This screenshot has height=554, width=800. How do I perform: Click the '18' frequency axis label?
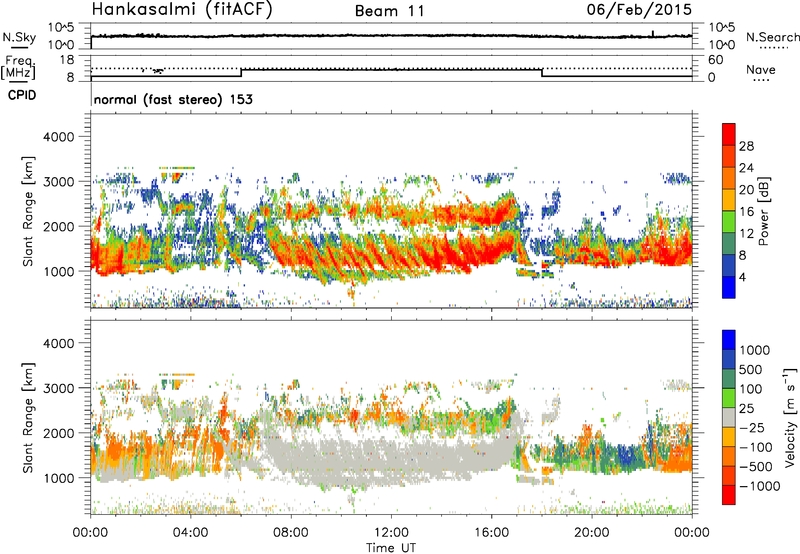[x=67, y=60]
